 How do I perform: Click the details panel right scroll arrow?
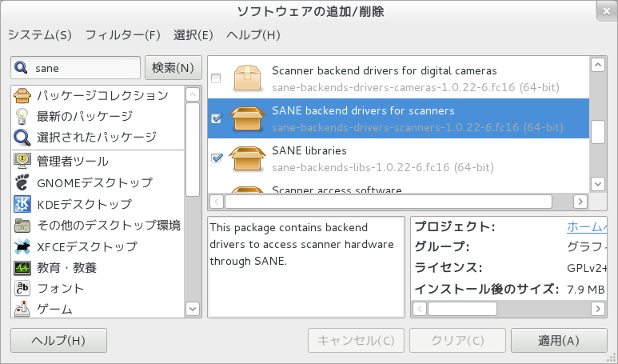(598, 308)
